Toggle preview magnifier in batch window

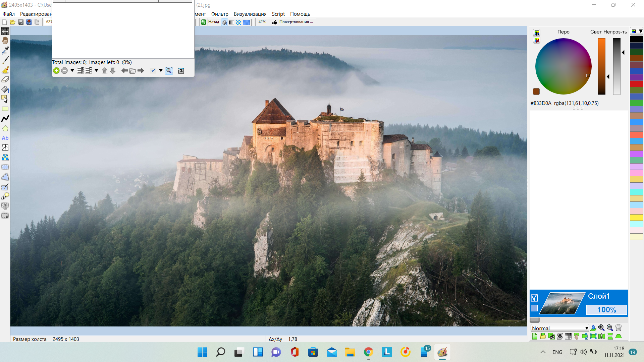169,71
